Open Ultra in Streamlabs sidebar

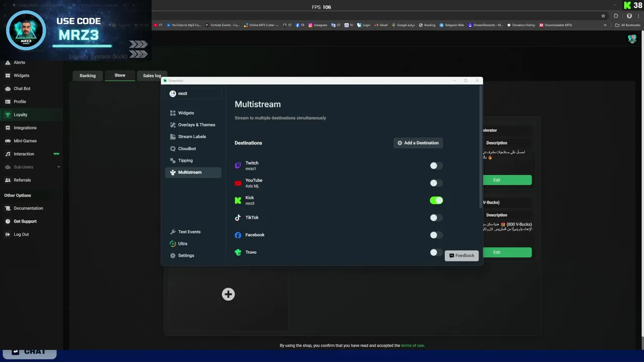(193, 244)
